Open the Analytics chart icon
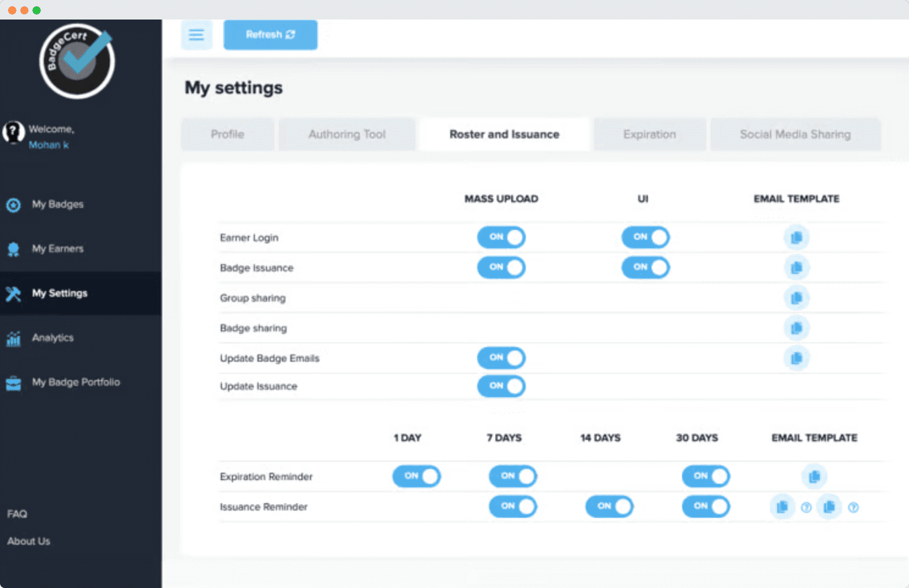This screenshot has height=588, width=909. coord(13,338)
